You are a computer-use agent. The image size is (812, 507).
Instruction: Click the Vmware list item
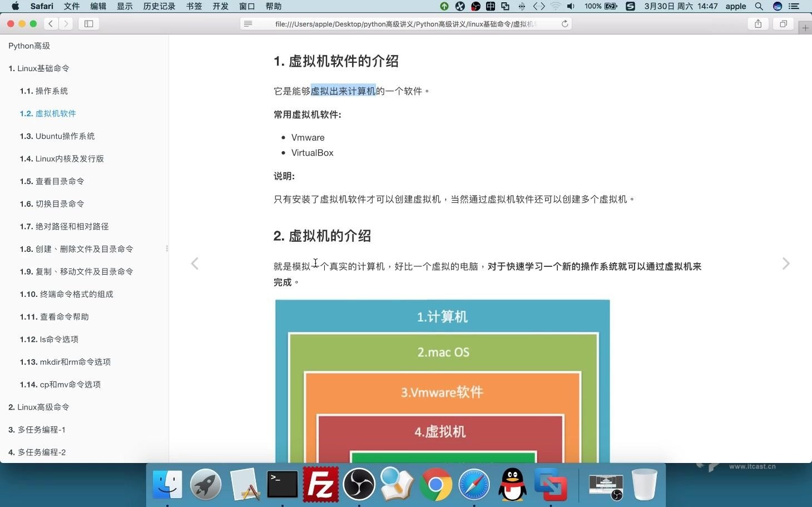point(308,137)
